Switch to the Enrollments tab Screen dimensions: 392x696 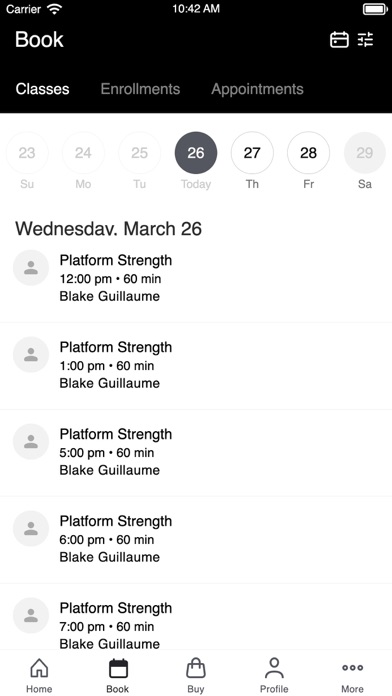(x=140, y=89)
